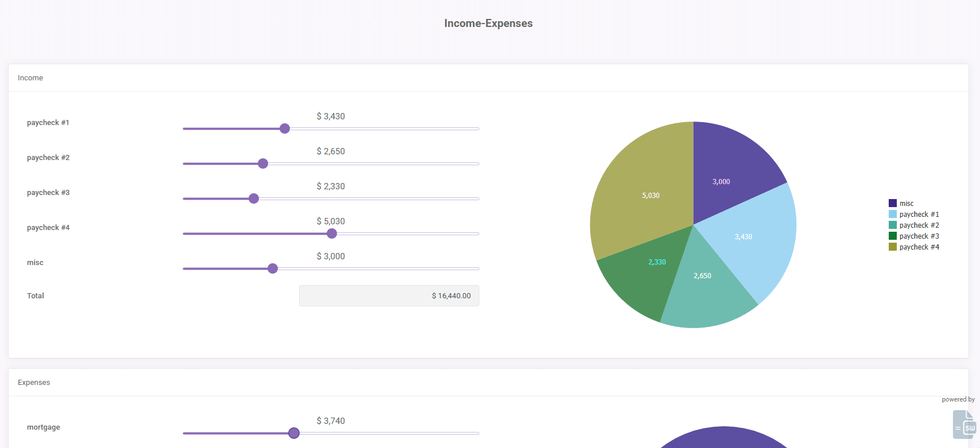
Task: Click the paycheck #1 row label
Action: pyautogui.click(x=48, y=123)
